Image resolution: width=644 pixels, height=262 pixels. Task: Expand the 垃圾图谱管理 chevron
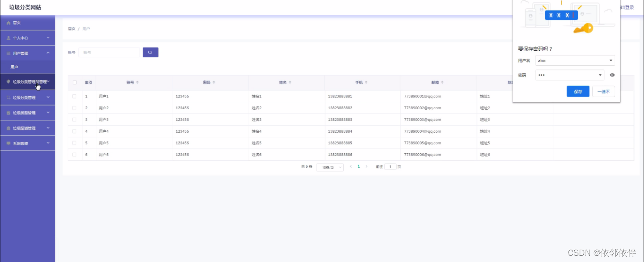click(x=48, y=128)
